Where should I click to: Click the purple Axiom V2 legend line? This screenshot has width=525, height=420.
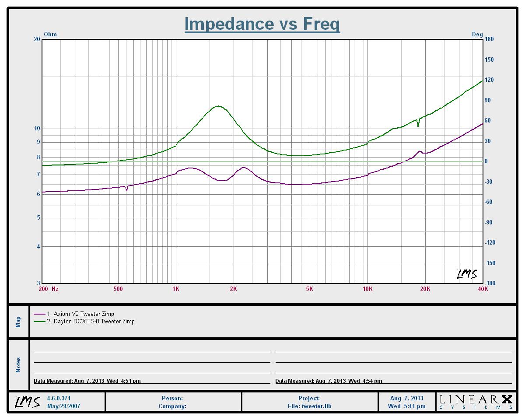coord(39,314)
